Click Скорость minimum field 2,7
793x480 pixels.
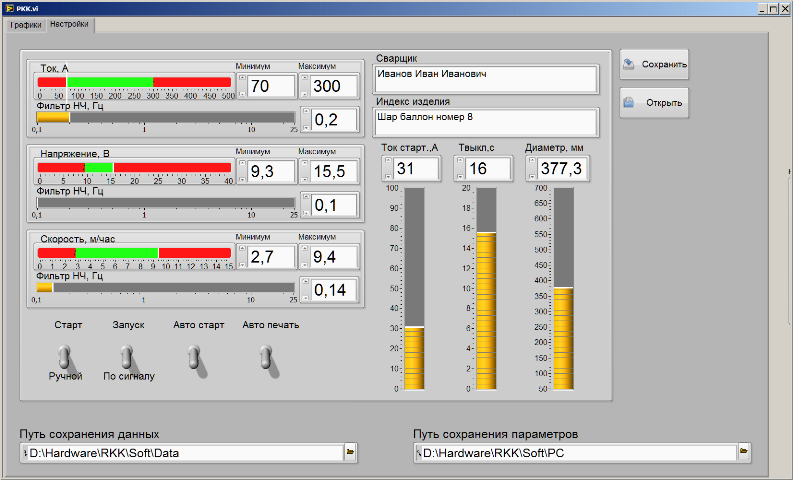[271, 257]
